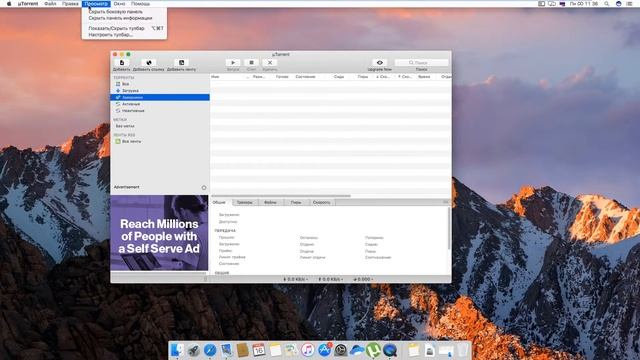Switch to the General details tab

(219, 202)
